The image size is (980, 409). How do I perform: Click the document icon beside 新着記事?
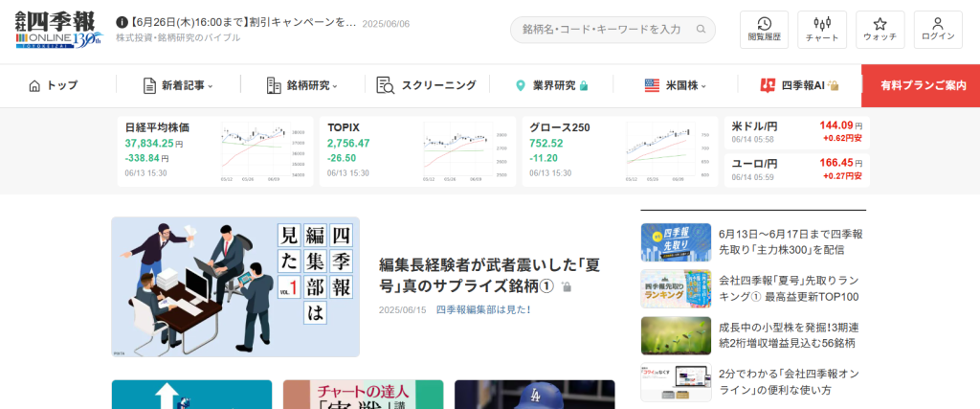(x=149, y=85)
